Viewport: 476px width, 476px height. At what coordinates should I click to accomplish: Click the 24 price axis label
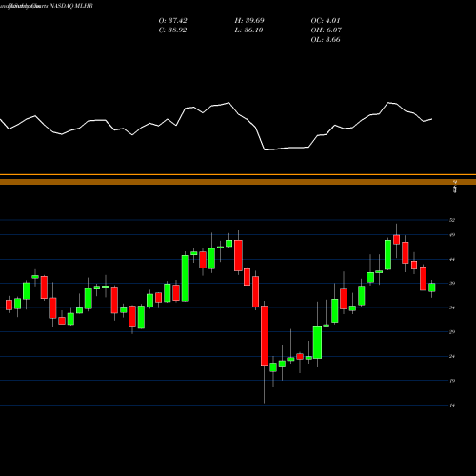tap(452, 356)
